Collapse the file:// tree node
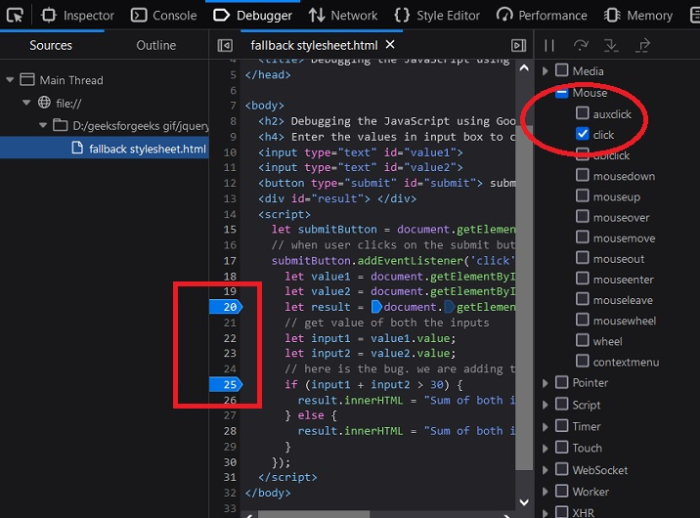Viewport: 700px width, 518px height. [x=26, y=103]
